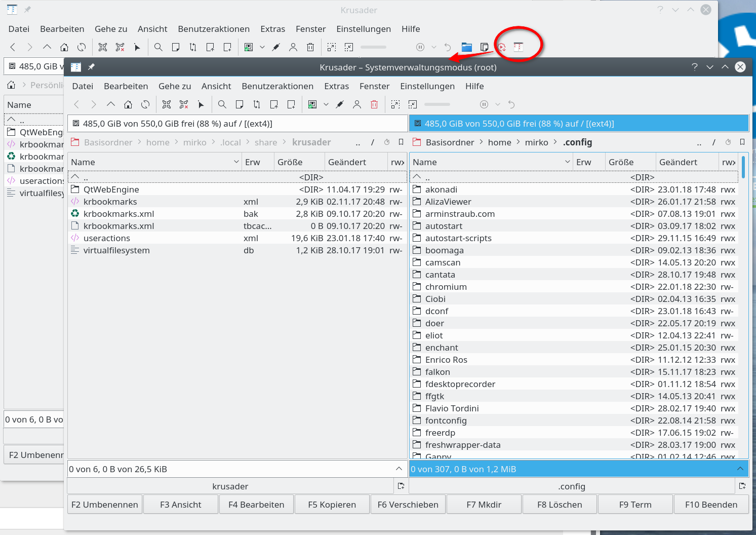Click F7 Mkdir button
The height and width of the screenshot is (535, 756).
click(x=484, y=505)
